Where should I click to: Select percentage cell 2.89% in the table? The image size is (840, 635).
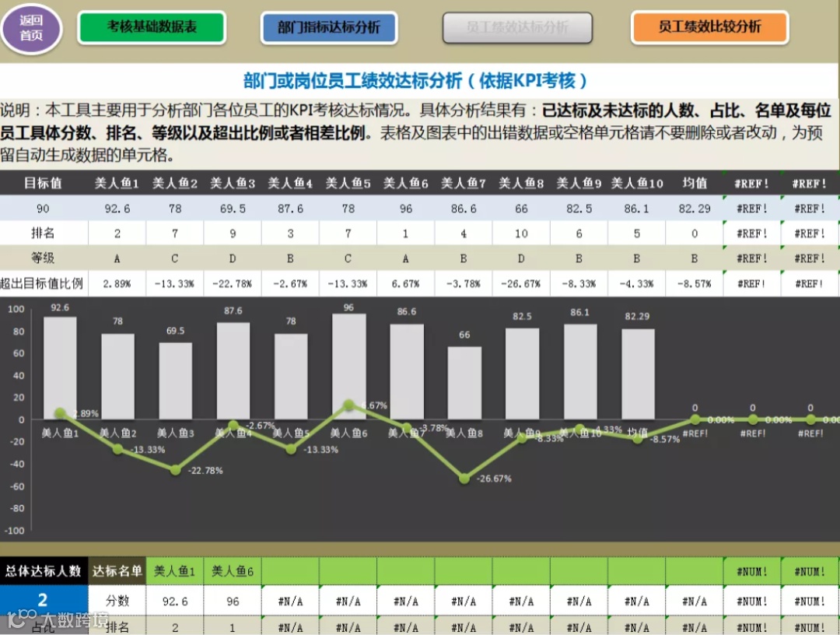[x=117, y=283]
